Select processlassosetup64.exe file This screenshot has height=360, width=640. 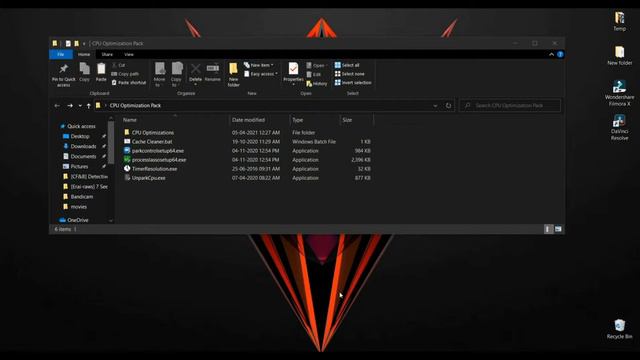[159, 160]
